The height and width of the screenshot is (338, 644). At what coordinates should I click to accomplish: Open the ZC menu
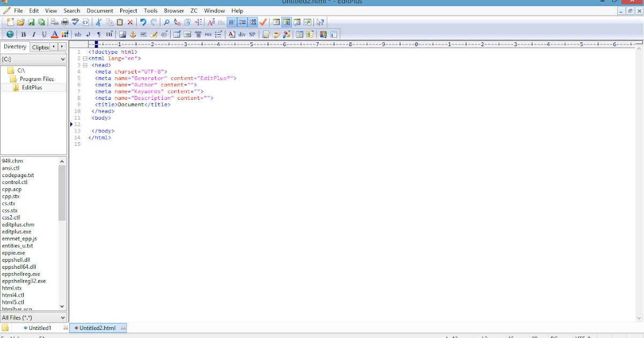(x=194, y=11)
